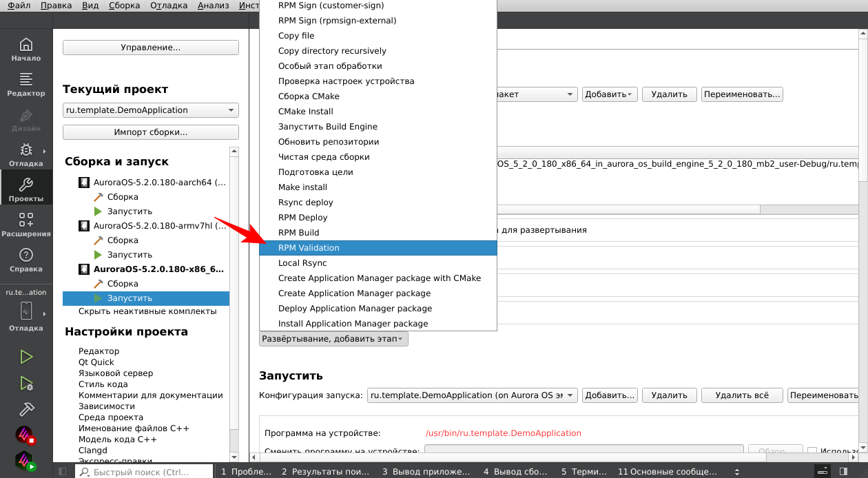The image size is (868, 478).
Task: Open the Сборка menu
Action: [124, 6]
